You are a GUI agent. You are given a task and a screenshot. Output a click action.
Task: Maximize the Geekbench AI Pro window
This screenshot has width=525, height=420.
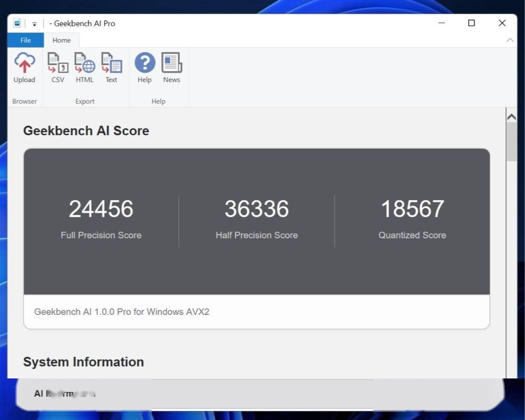[471, 23]
